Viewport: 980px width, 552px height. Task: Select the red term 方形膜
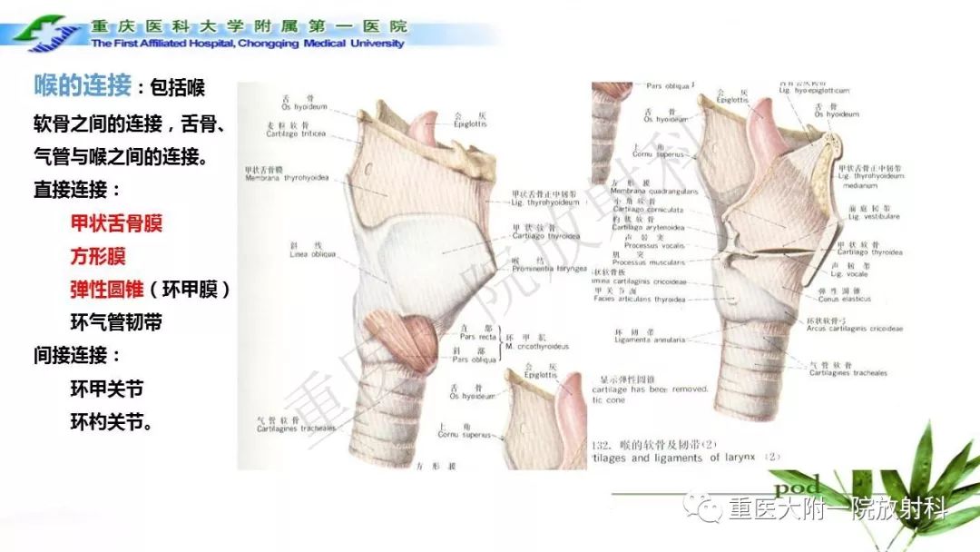pos(98,256)
